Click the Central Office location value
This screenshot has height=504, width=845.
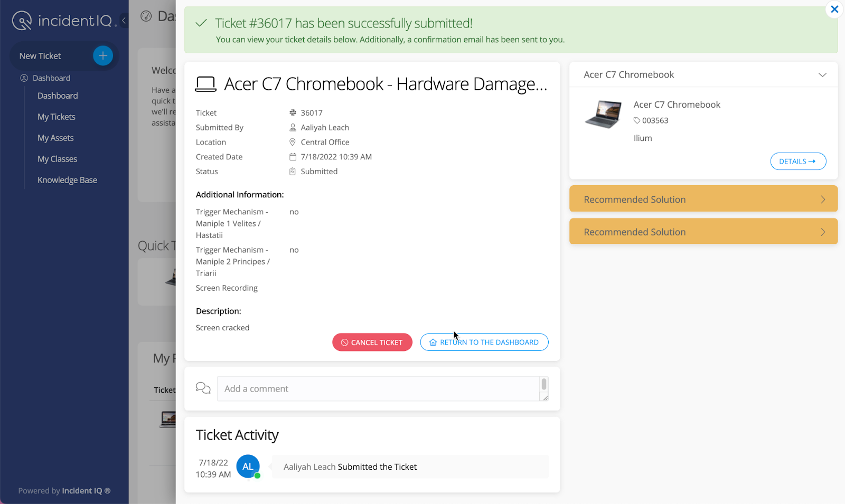(325, 142)
